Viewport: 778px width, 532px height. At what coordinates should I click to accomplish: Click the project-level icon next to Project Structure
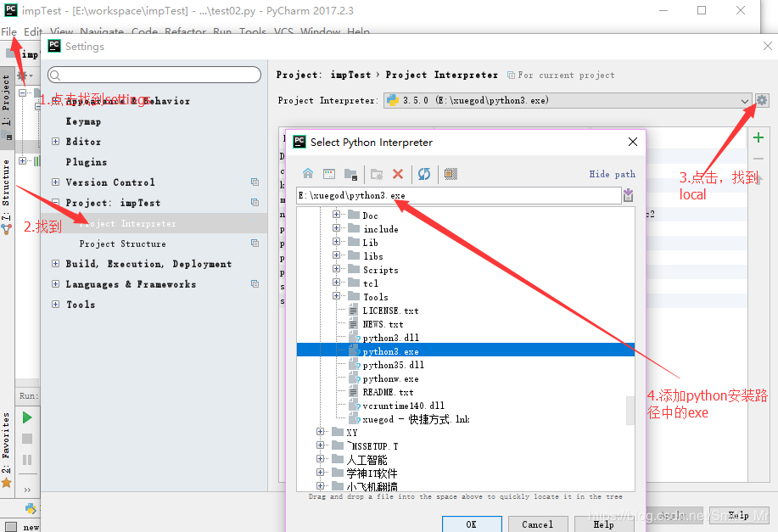click(x=255, y=244)
